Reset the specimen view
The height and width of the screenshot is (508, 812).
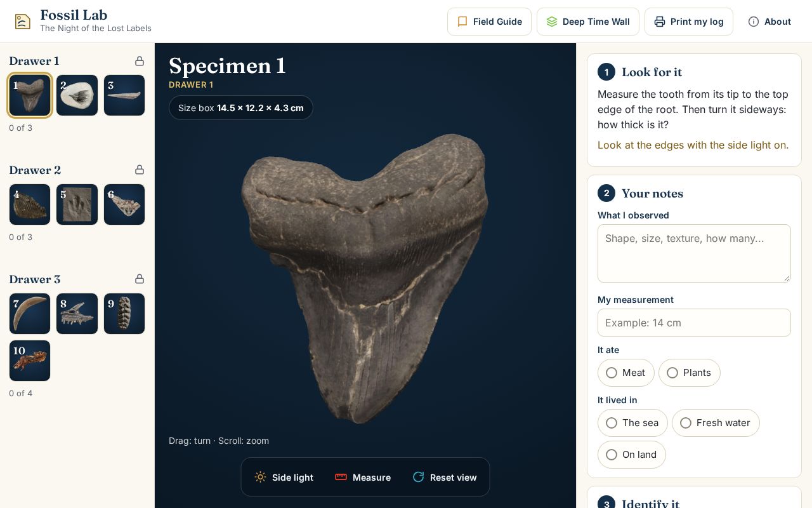[x=444, y=477]
